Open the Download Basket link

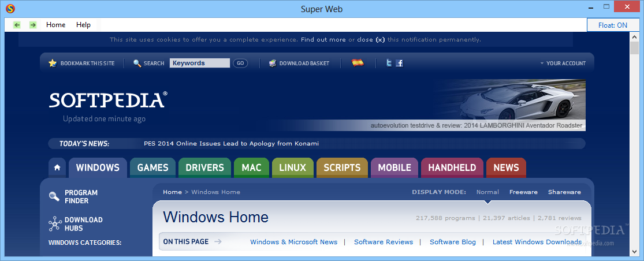[304, 63]
